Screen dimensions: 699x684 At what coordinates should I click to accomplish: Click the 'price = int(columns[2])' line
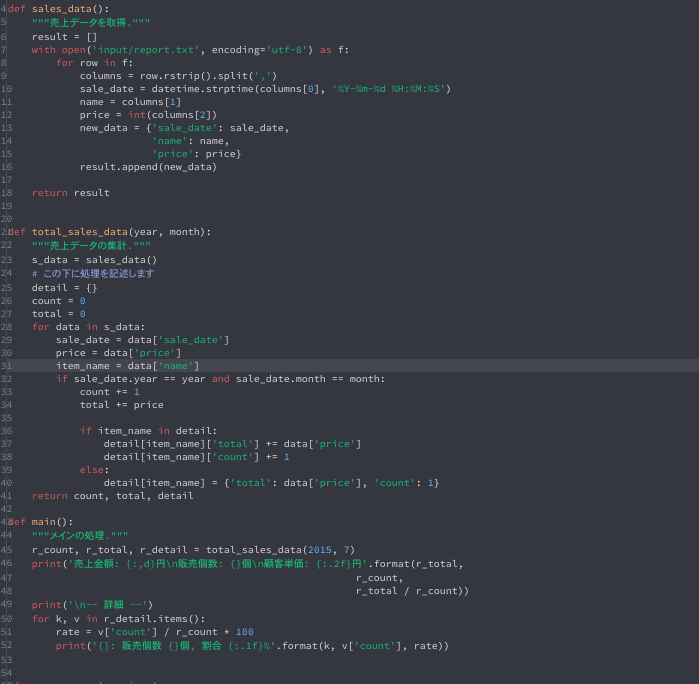[148, 115]
